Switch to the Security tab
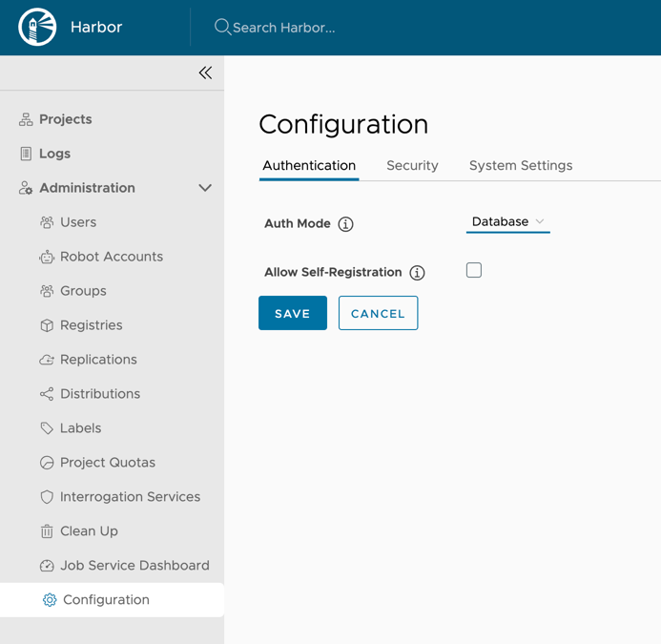Image resolution: width=661 pixels, height=644 pixels. (x=412, y=166)
